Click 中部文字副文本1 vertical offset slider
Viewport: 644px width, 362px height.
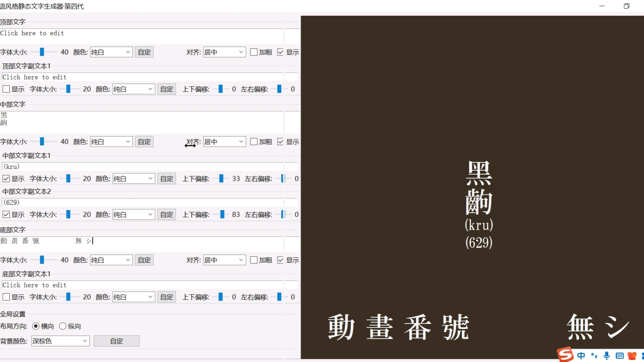pos(221,178)
